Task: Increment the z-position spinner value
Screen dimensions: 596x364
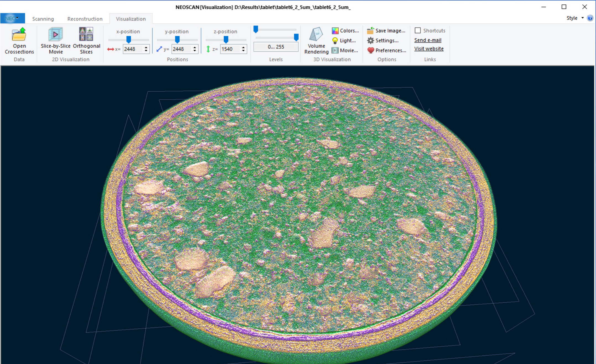Action: 243,48
